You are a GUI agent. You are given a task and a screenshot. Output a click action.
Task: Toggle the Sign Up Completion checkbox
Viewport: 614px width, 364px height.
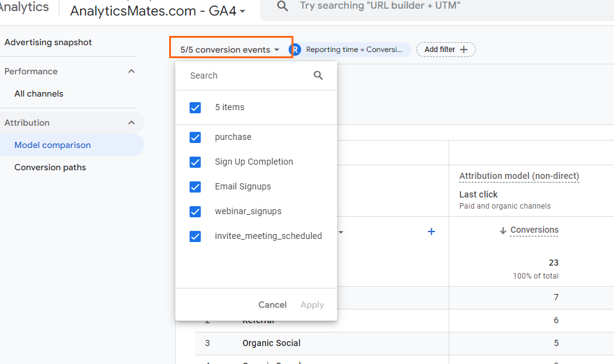195,162
